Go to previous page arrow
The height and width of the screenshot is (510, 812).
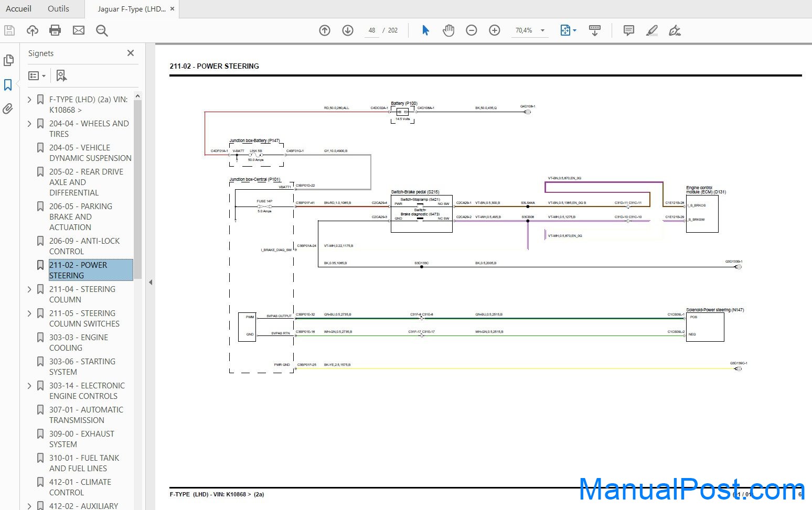[x=325, y=30]
